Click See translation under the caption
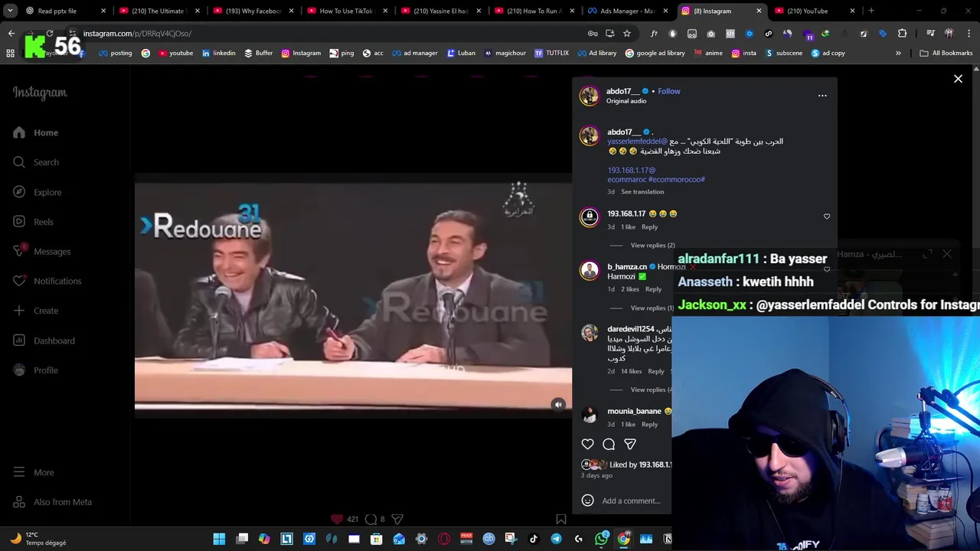The image size is (980, 551). 642,192
